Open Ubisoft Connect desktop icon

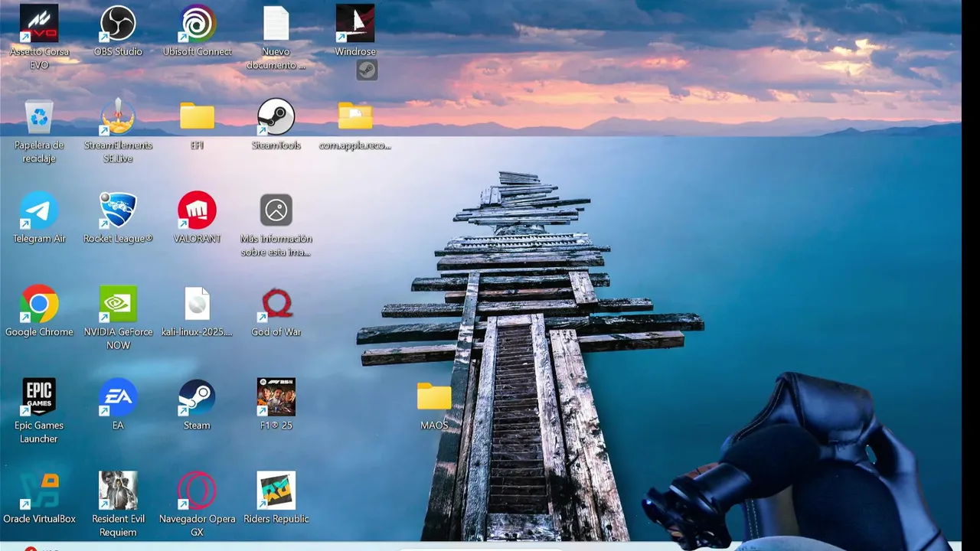point(197,24)
